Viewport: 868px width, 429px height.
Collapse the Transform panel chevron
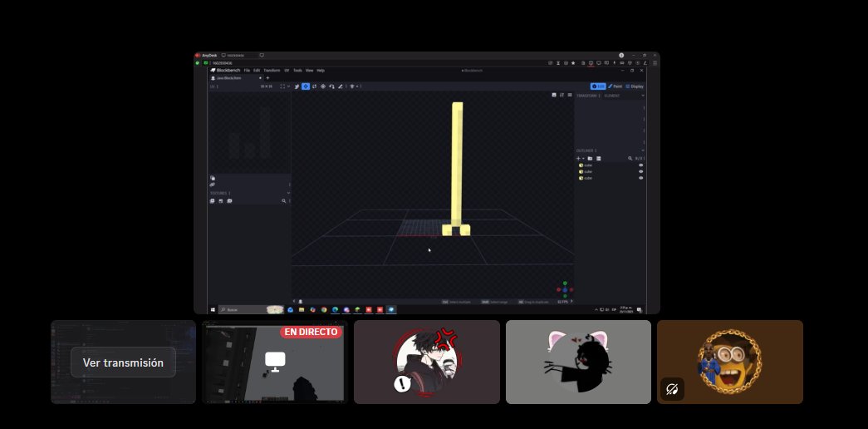point(643,96)
